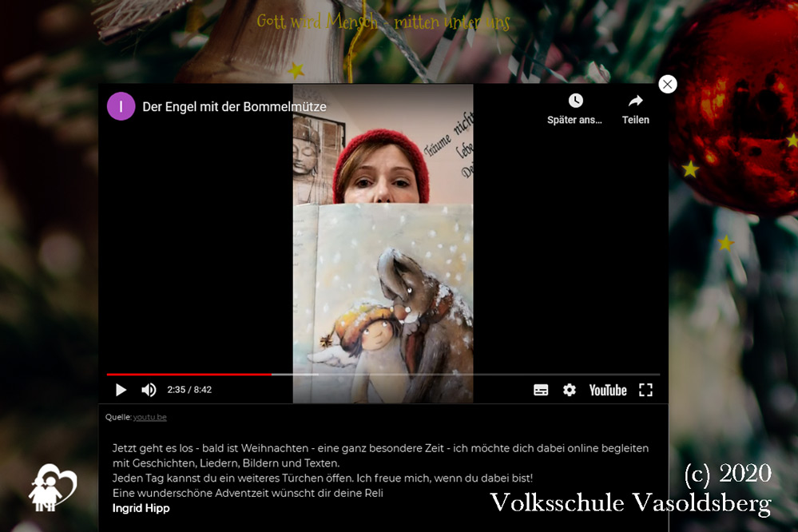Screen dimensions: 798x532
Task: Click the line starting Jetzt geht es los
Action: click(380, 448)
